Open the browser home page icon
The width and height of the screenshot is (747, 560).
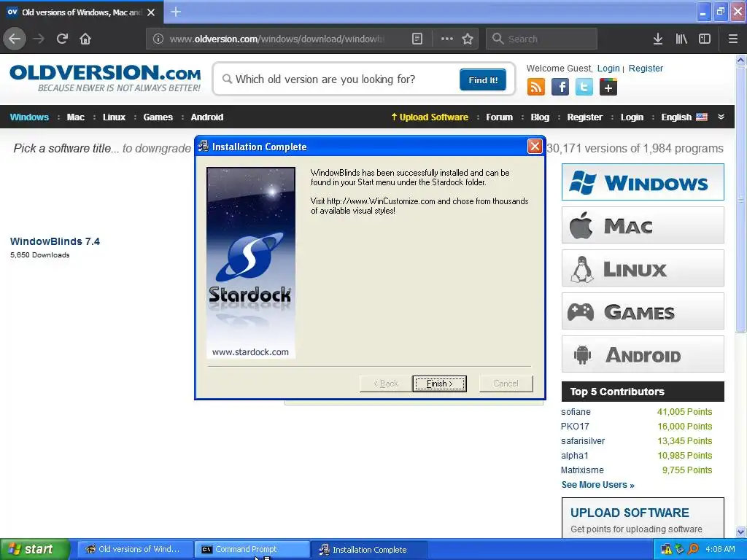coord(85,39)
